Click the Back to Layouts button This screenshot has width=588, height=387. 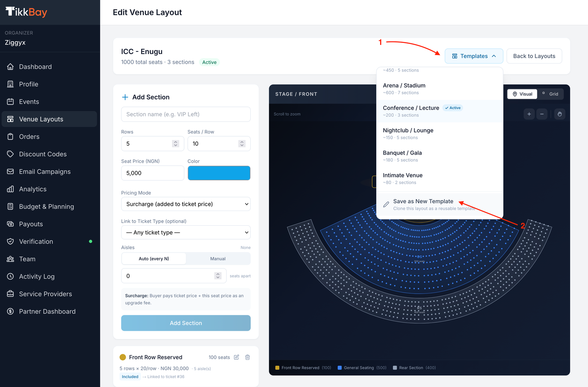pos(534,56)
